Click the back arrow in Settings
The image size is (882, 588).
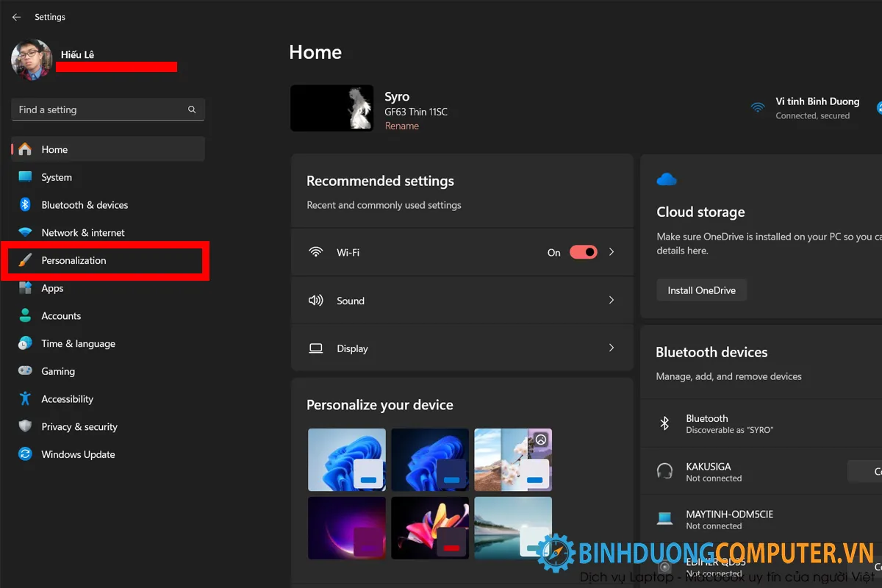tap(16, 16)
